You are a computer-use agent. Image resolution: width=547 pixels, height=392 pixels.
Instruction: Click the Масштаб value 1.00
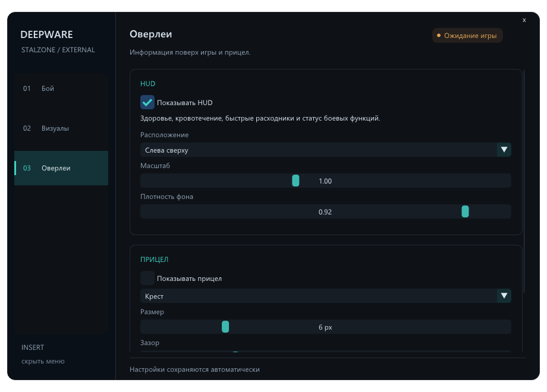[325, 181]
